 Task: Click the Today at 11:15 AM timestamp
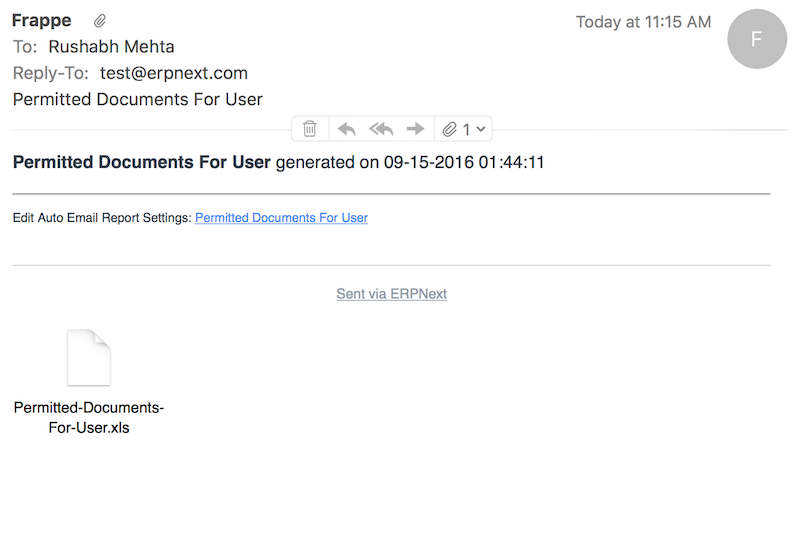pos(643,22)
